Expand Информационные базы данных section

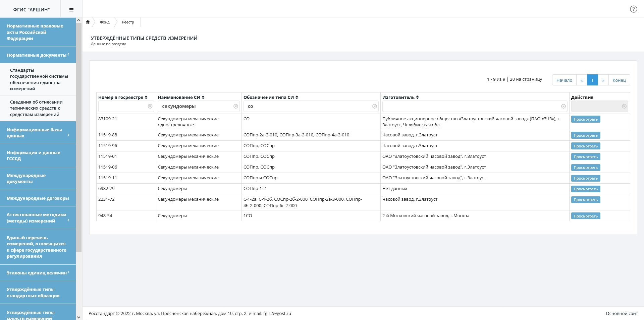[x=38, y=133]
